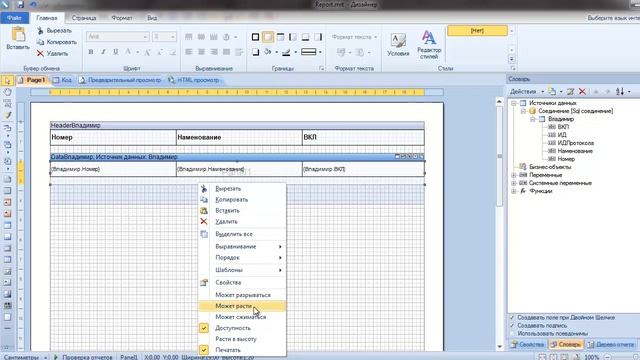This screenshot has height=360, width=640.
Task: Choose Выделить все in the context menu
Action: [x=242, y=234]
